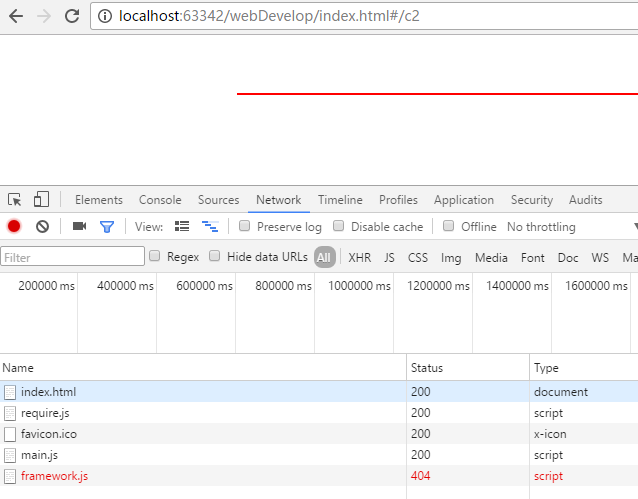Filter requests by Font
638x499 pixels.
click(533, 258)
